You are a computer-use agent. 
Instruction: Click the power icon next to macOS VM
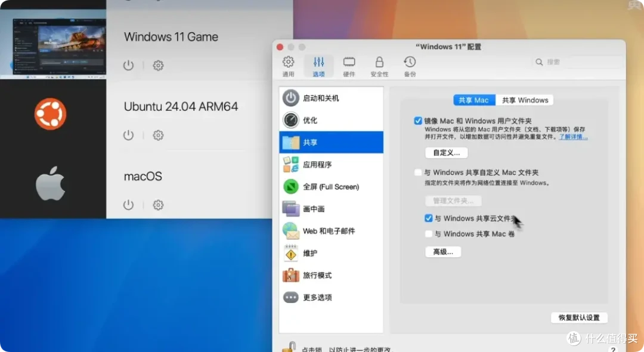pos(128,205)
